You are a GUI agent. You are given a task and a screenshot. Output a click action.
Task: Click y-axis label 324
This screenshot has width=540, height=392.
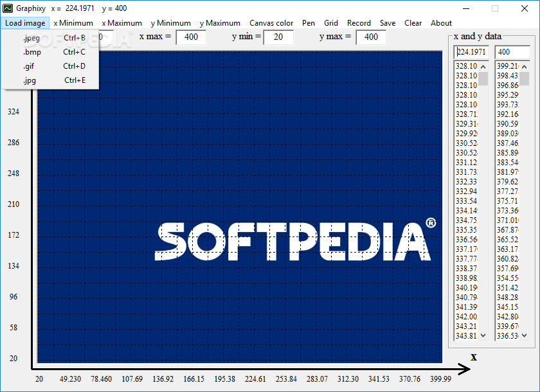pos(14,112)
